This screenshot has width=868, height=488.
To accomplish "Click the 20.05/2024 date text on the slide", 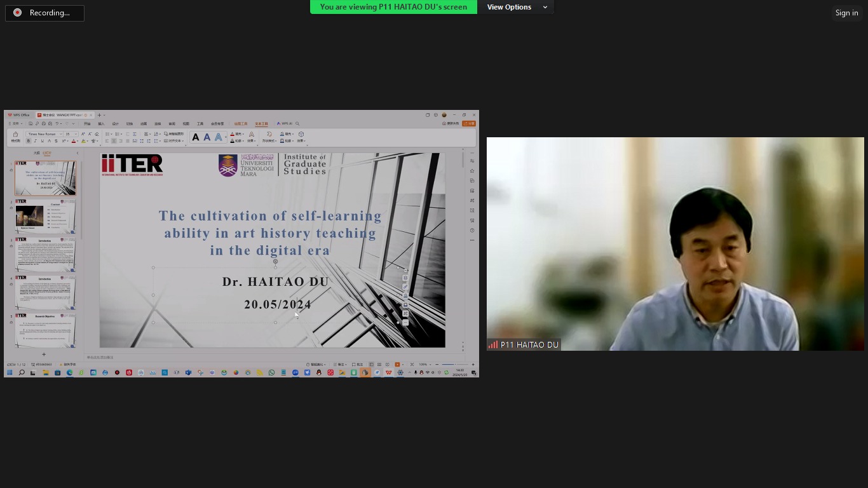I will pyautogui.click(x=278, y=304).
